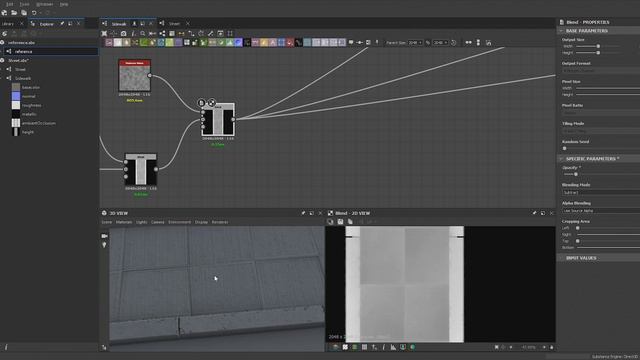
Task: Click the light bulb icon in 3D view
Action: point(104,245)
